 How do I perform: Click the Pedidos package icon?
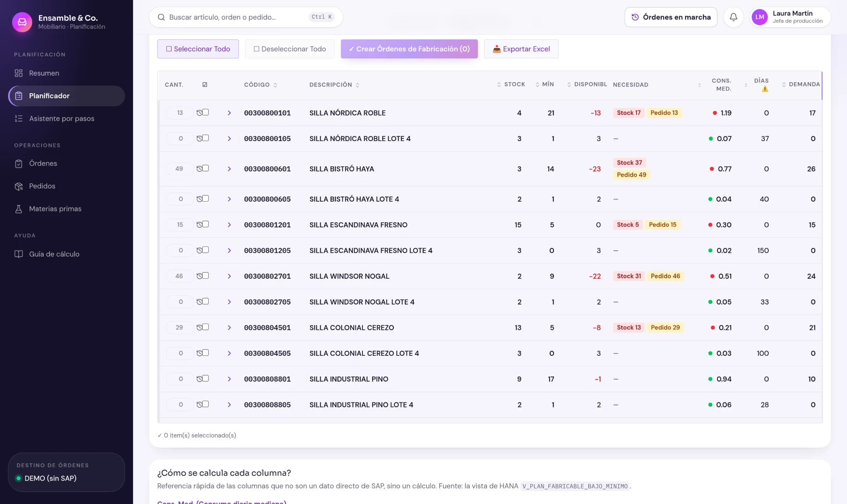pos(19,186)
